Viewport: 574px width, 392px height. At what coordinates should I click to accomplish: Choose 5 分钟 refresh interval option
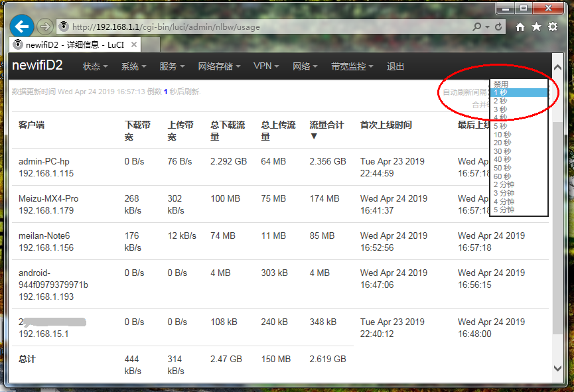(x=504, y=210)
